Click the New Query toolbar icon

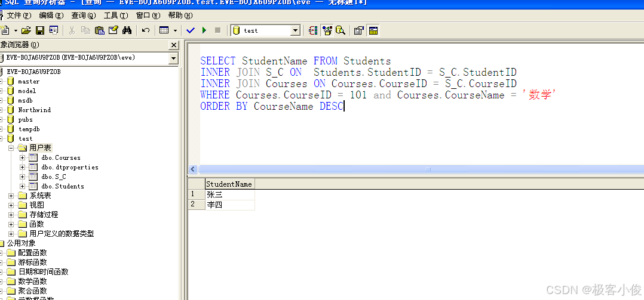5,30
